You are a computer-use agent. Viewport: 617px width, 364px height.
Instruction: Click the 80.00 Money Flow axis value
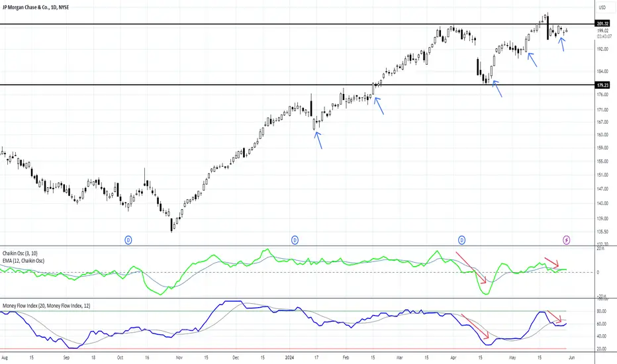click(602, 311)
